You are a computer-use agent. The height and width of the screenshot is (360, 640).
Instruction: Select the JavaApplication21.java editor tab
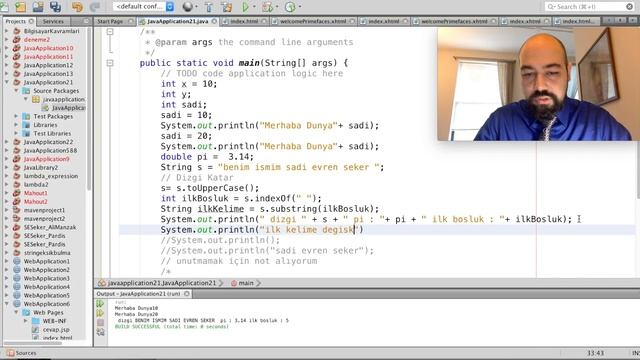(177, 21)
